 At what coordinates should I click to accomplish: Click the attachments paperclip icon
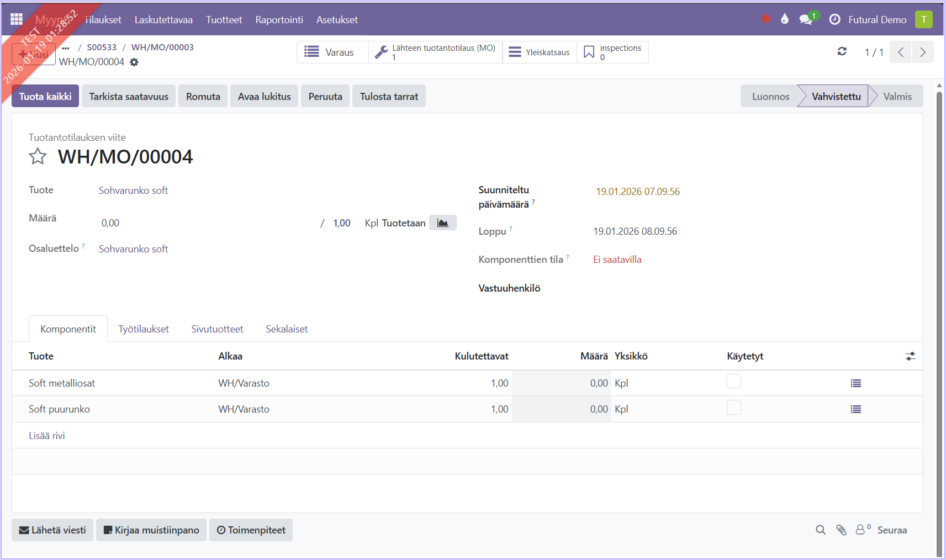click(841, 530)
